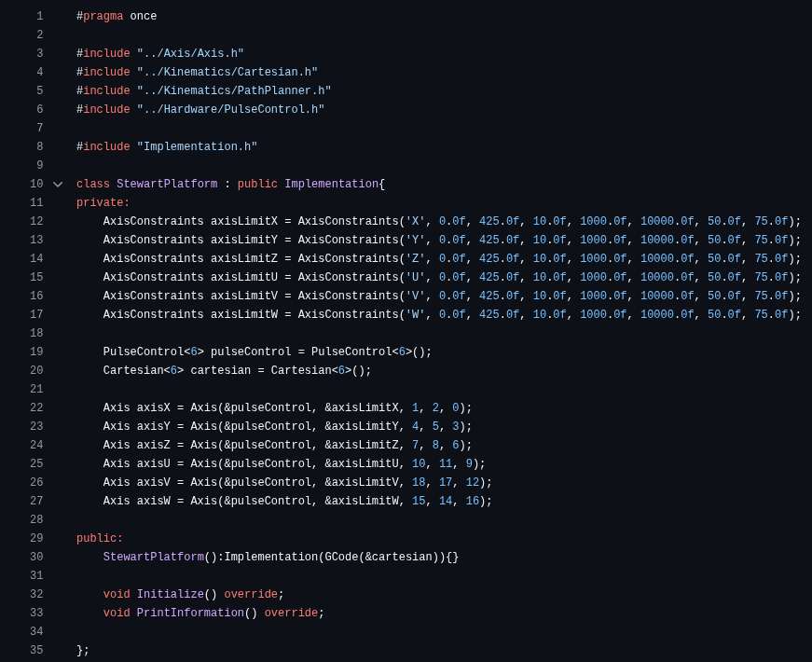Image resolution: width=812 pixels, height=662 pixels.
Task: Click the Implementation base class name on line 10
Action: (332, 184)
